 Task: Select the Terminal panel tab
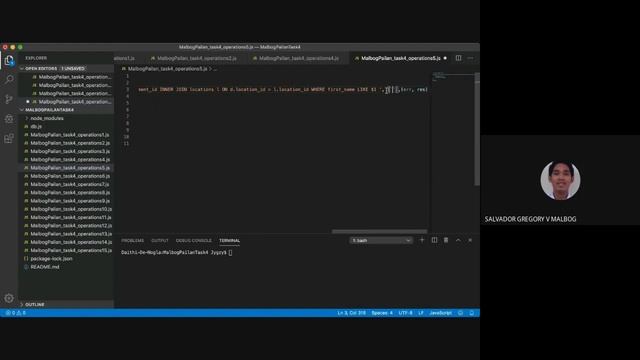(229, 240)
